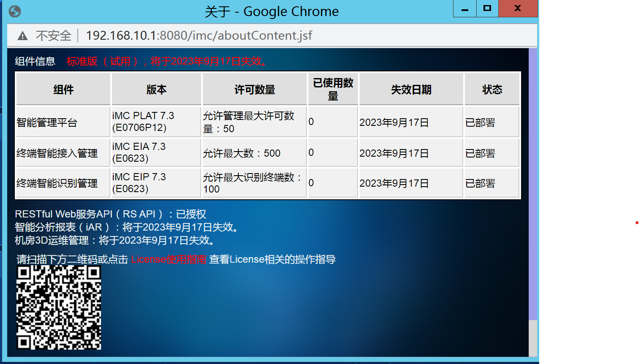This screenshot has width=639, height=364.
Task: Maximize the 关于 Chrome window
Action: tap(487, 8)
